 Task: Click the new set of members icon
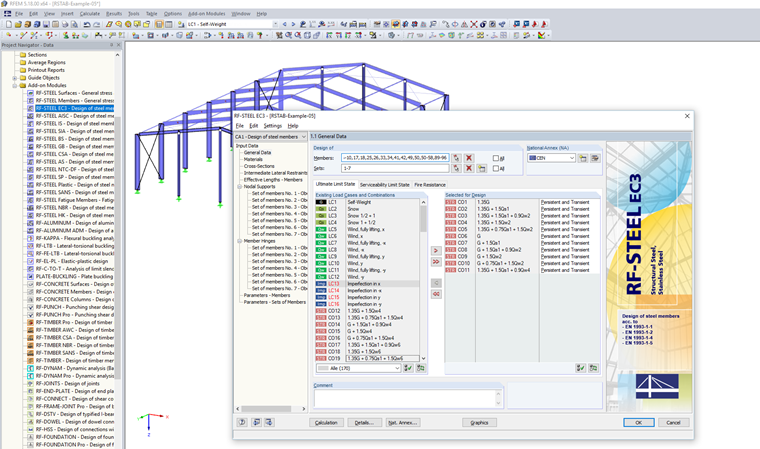tap(481, 168)
